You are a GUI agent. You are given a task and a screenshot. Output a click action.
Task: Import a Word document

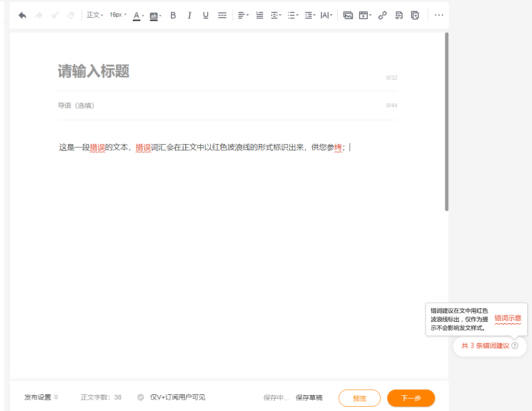pyautogui.click(x=399, y=15)
